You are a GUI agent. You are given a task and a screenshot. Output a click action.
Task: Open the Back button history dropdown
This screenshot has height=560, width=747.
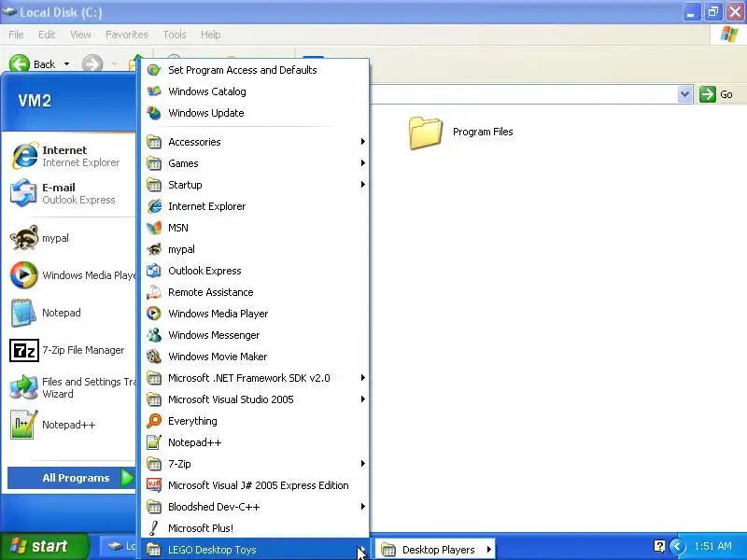(66, 63)
